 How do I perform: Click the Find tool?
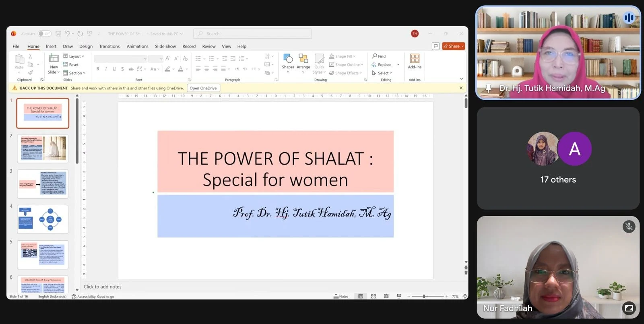coord(379,56)
